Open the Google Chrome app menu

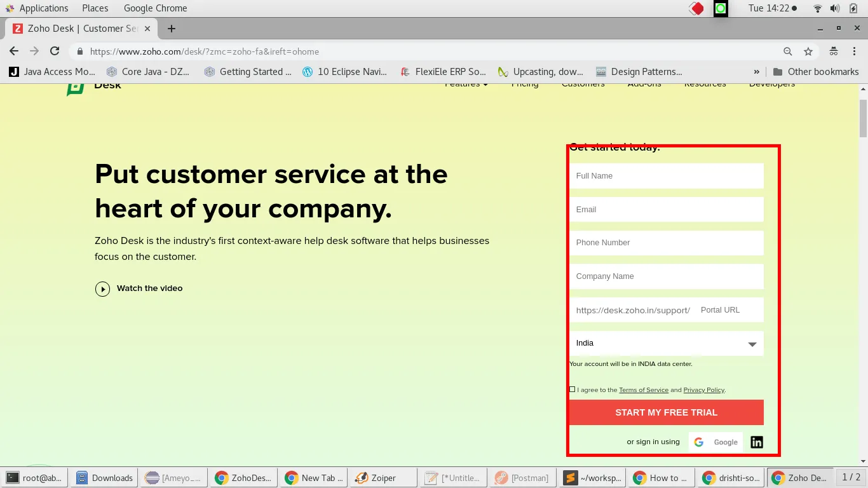pyautogui.click(x=155, y=8)
